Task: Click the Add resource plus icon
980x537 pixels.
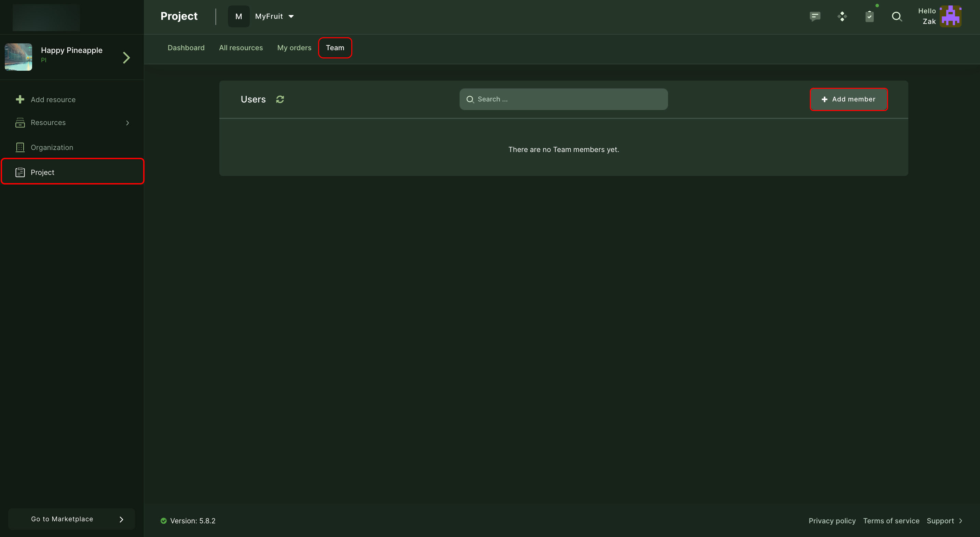Action: [20, 100]
